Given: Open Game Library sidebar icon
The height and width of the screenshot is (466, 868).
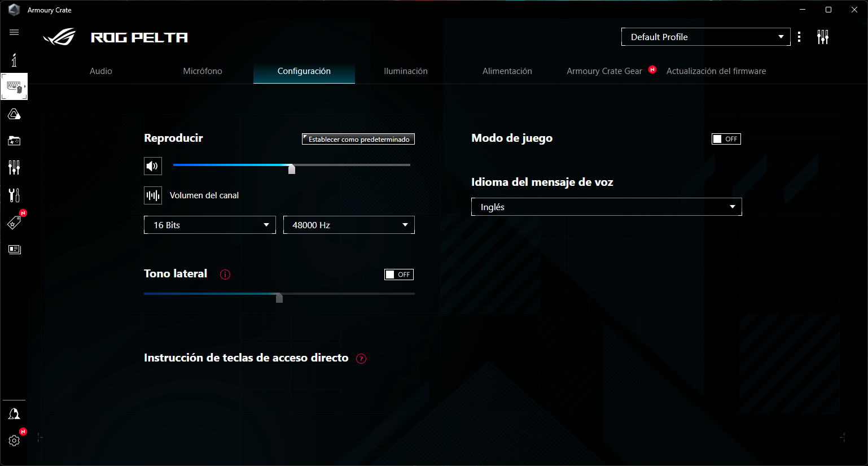Looking at the screenshot, I should pyautogui.click(x=14, y=141).
